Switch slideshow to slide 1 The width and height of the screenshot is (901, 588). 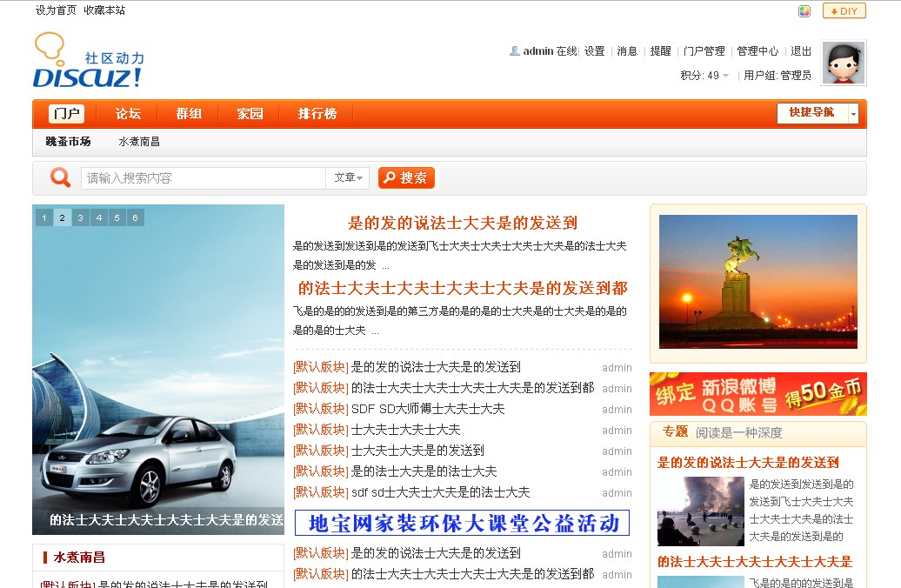[x=44, y=217]
